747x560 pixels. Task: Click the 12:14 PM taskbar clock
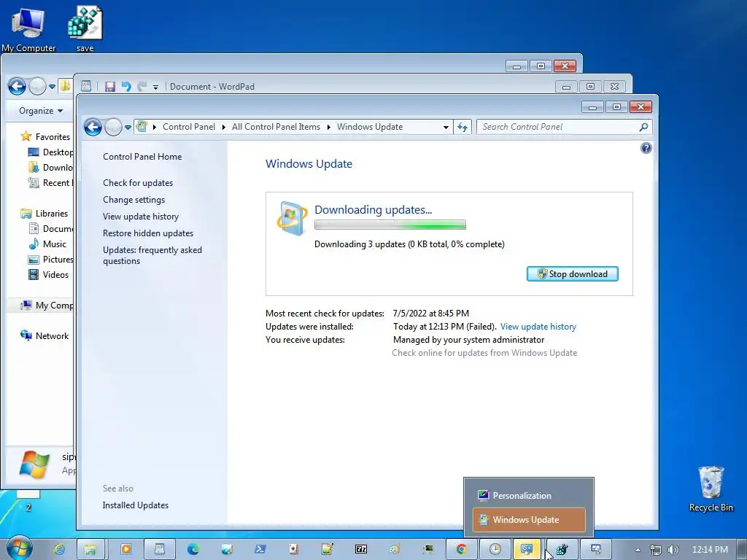point(710,550)
